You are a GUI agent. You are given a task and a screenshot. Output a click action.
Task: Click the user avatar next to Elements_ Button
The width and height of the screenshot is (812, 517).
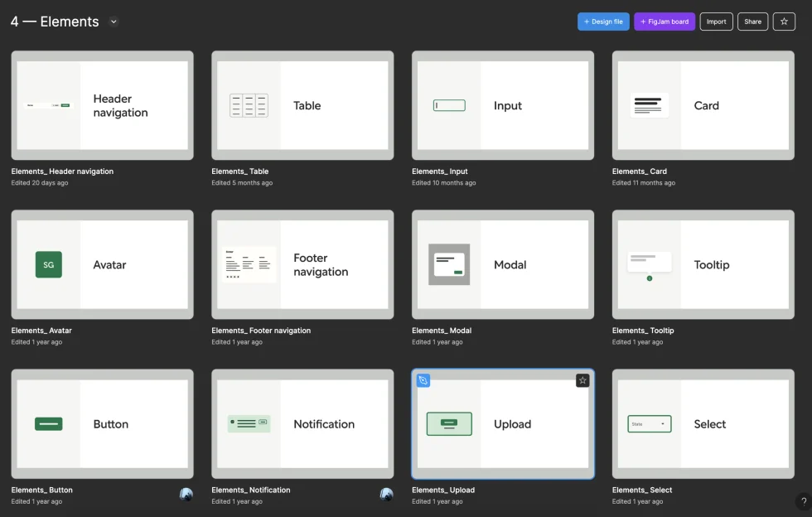click(186, 494)
